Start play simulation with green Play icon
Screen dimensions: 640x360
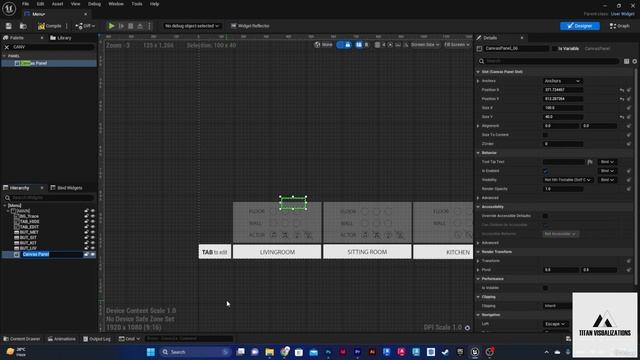click(x=111, y=26)
